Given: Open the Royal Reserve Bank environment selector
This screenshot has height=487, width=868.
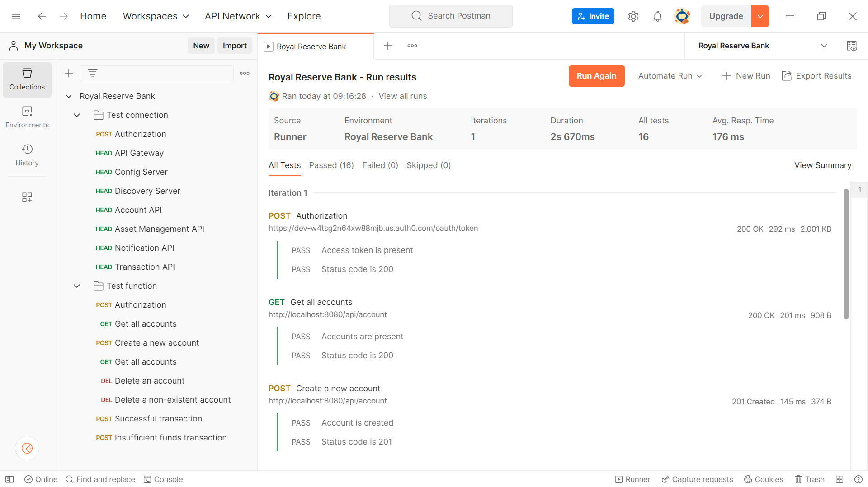Looking at the screenshot, I should [x=763, y=46].
